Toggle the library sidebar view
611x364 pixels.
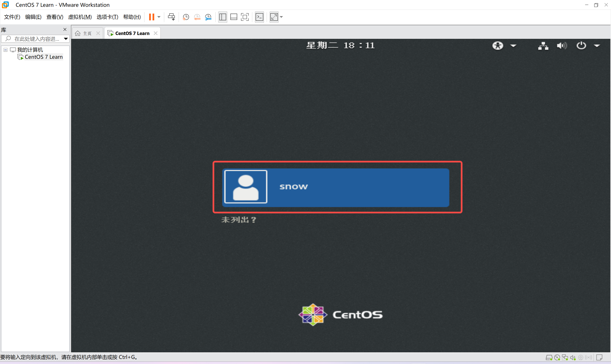223,17
